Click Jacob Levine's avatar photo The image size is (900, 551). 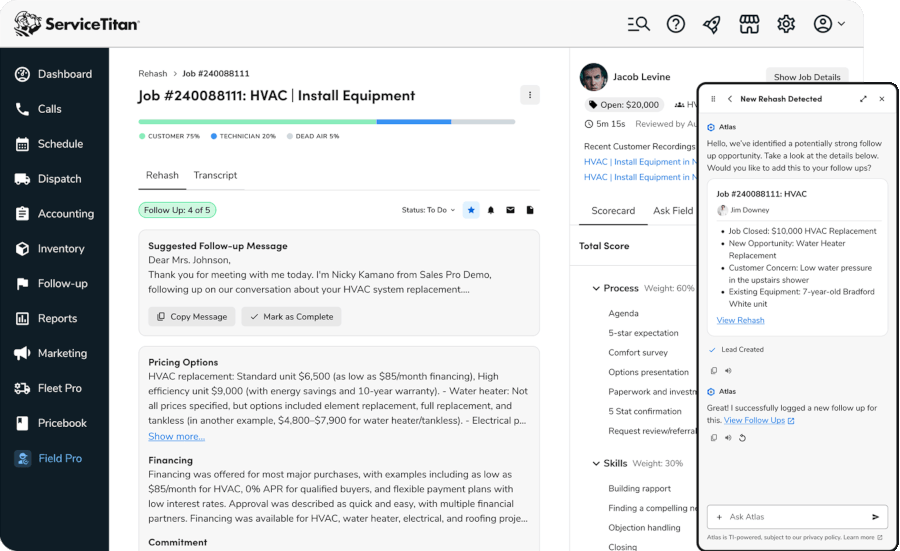[x=593, y=77]
